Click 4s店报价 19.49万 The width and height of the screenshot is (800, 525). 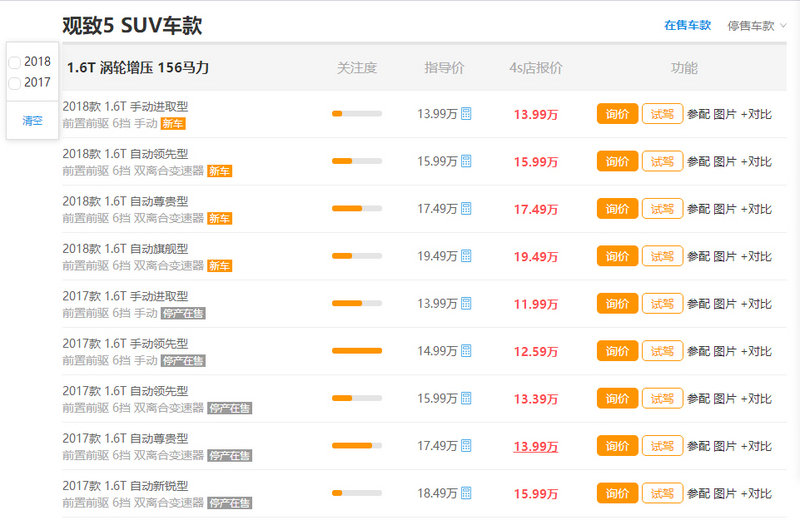[x=536, y=257]
